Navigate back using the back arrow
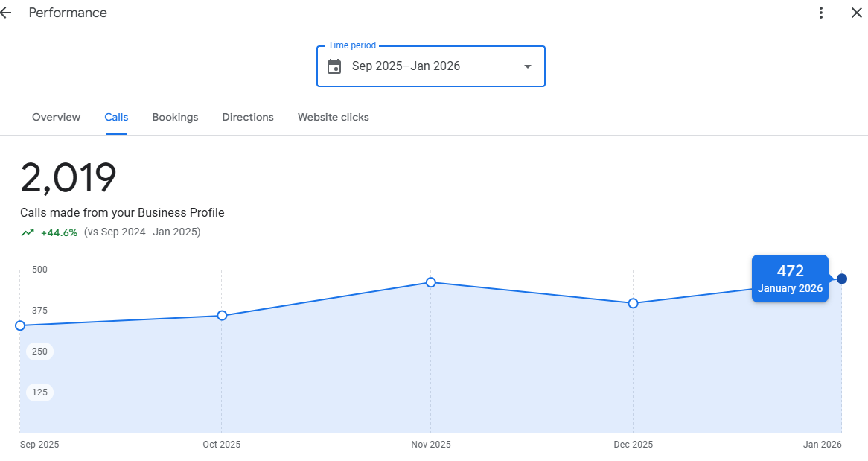This screenshot has height=461, width=868. [6, 13]
